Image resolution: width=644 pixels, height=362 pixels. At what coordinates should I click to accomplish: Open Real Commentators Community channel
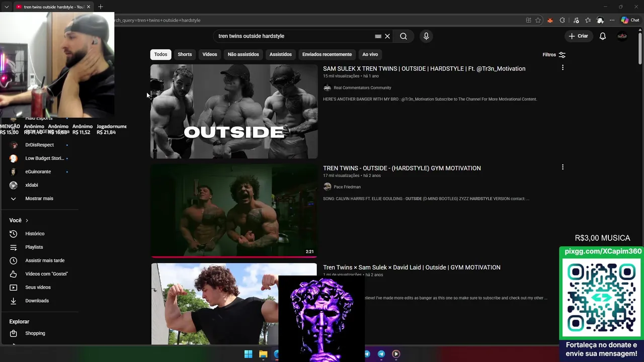click(x=362, y=87)
